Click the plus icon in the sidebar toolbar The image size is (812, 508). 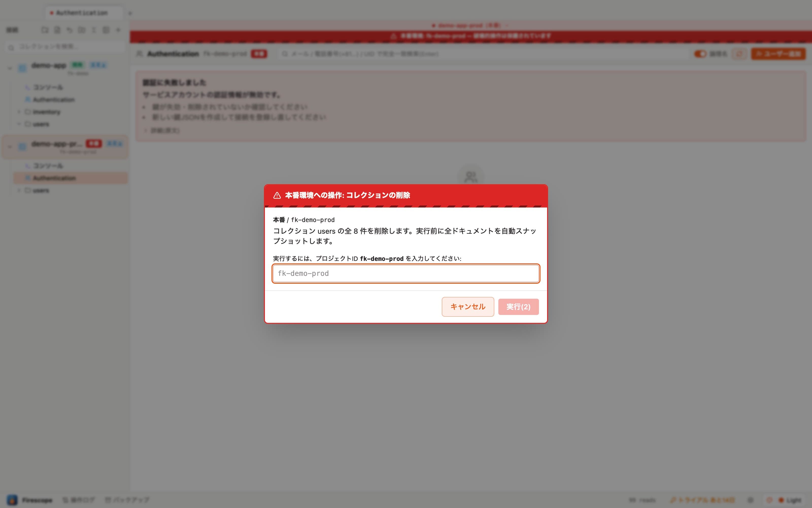[x=118, y=30]
